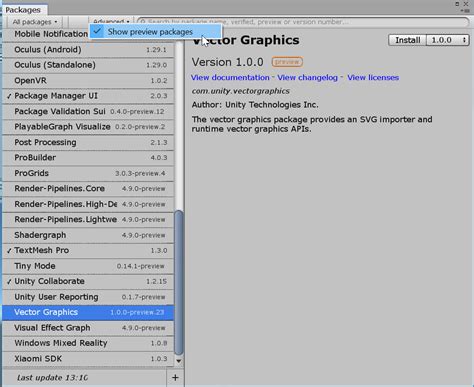474x387 pixels.
Task: Open the View documentation link
Action: pyautogui.click(x=230, y=78)
